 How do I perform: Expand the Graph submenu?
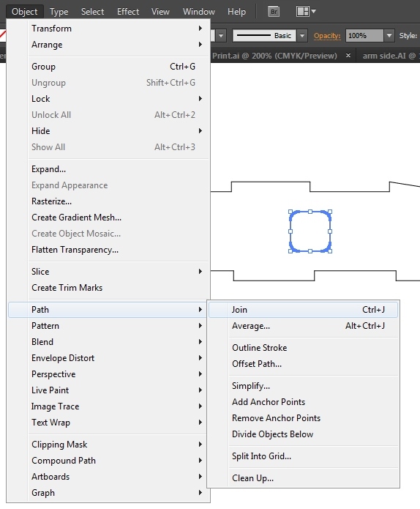click(108, 493)
